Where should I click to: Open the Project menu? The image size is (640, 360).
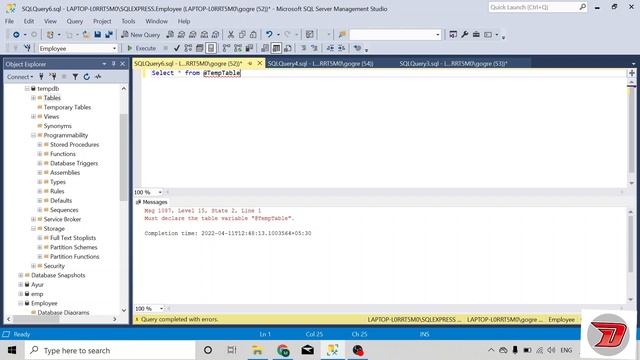102,21
